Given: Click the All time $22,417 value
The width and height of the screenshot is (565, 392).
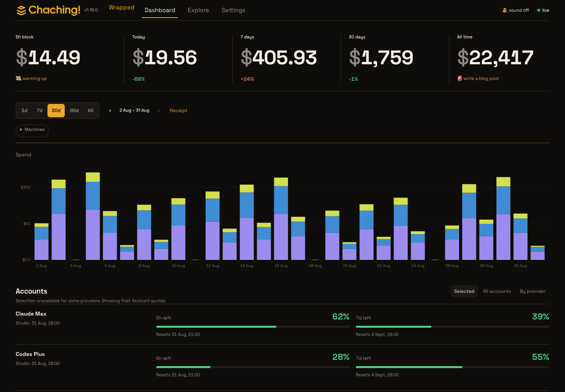Looking at the screenshot, I should pyautogui.click(x=495, y=58).
